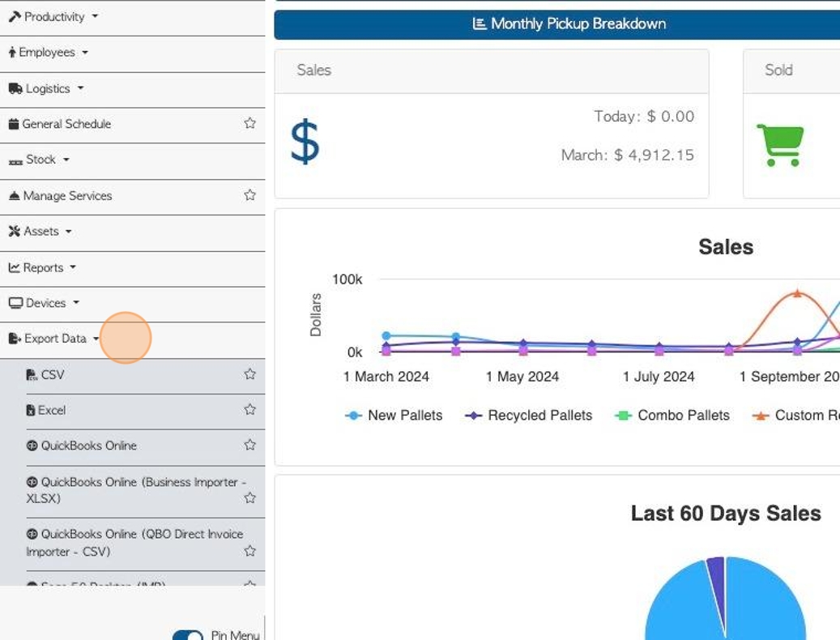Click the 1 July 2024 axis label
Viewport: 840px width, 640px height.
coord(659,377)
